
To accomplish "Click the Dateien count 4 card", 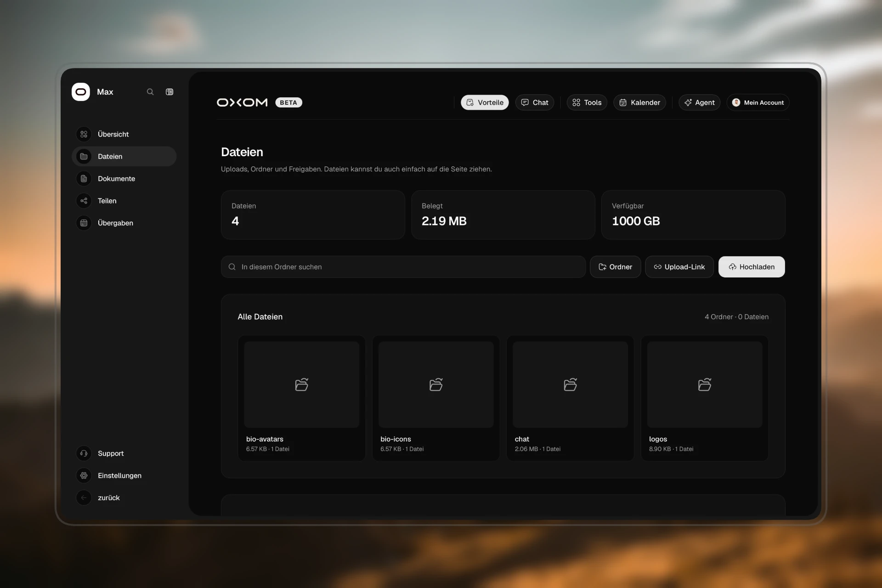I will point(313,215).
